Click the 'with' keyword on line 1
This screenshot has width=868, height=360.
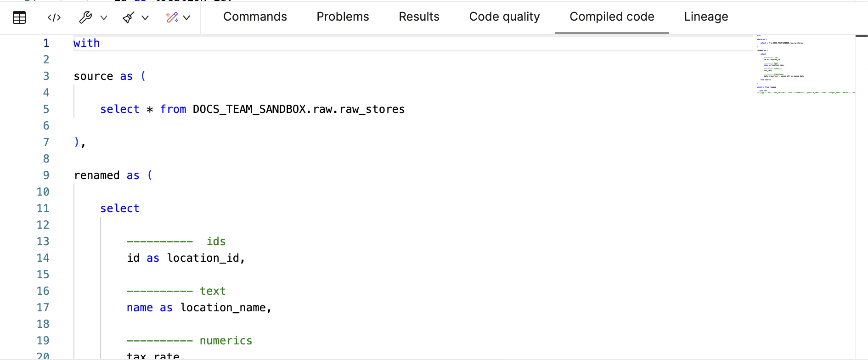[86, 43]
